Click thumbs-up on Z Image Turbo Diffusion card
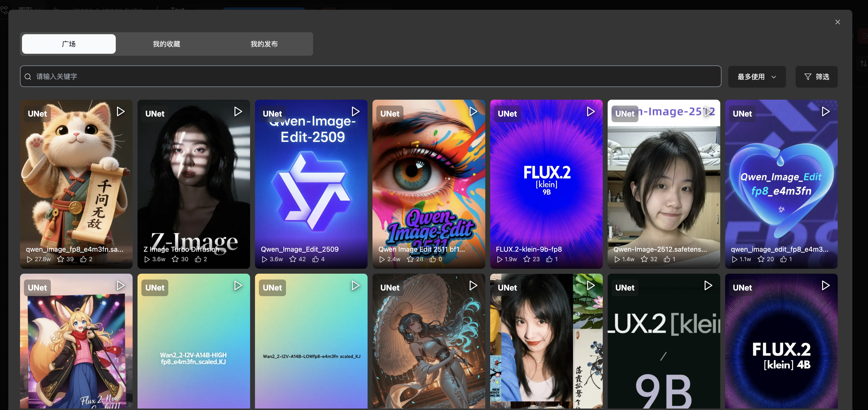 (198, 259)
